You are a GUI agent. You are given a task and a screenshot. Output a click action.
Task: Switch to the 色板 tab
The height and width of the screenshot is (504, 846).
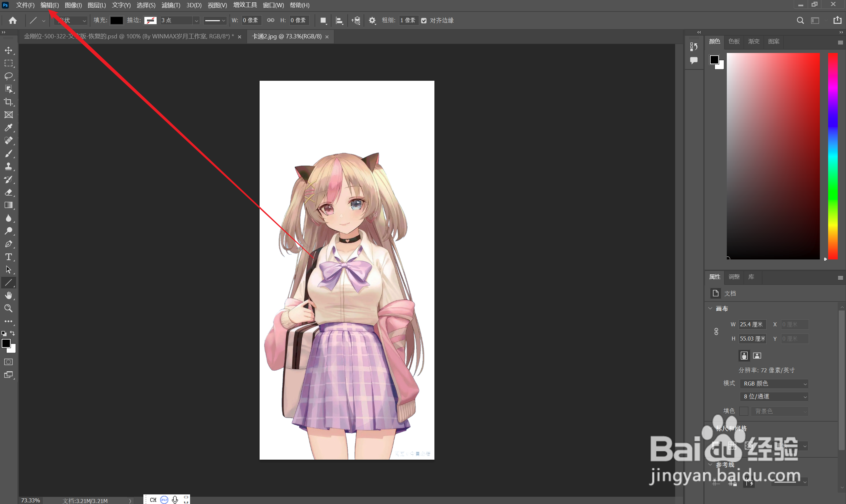point(734,41)
